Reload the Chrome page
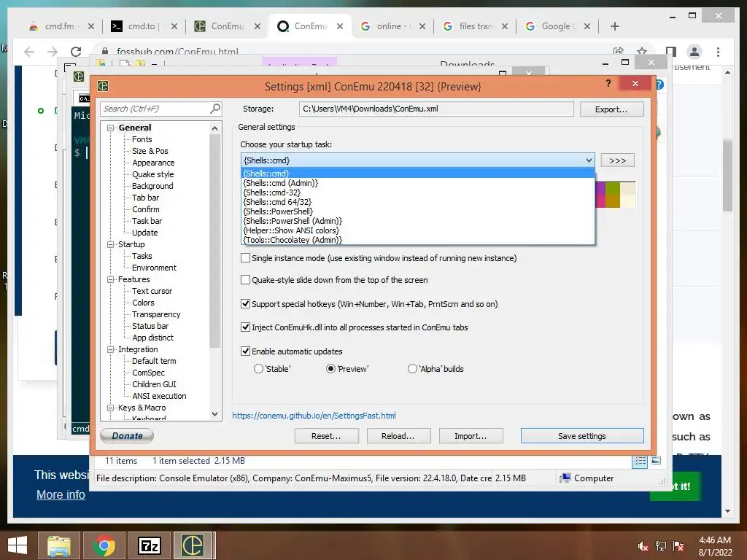 [76, 52]
